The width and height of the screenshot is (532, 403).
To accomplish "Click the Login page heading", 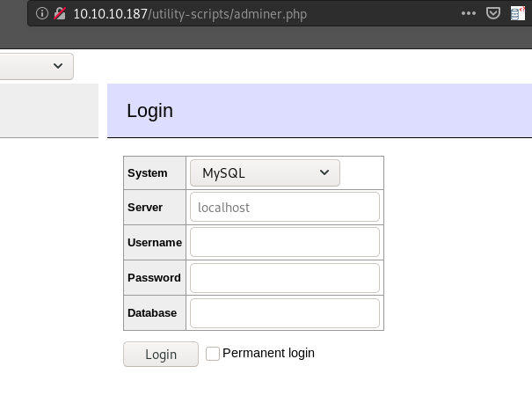I will point(149,111).
